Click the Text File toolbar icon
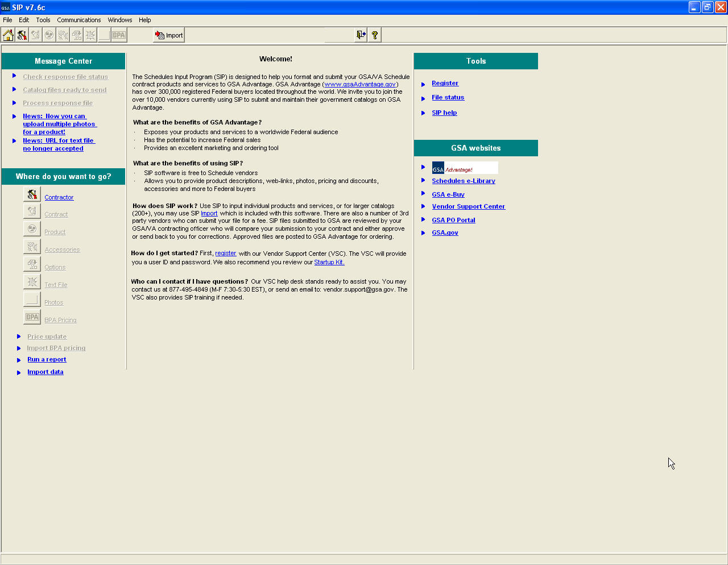Image resolution: width=728 pixels, height=565 pixels. point(90,35)
